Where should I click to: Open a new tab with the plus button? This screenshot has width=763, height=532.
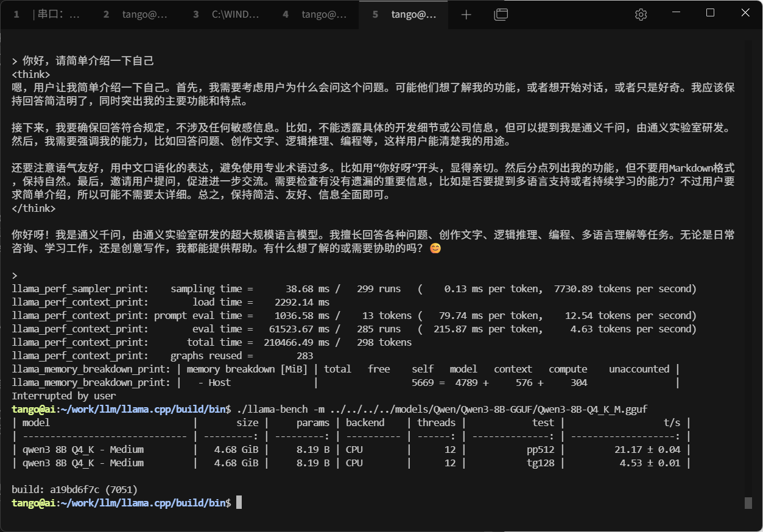(466, 15)
